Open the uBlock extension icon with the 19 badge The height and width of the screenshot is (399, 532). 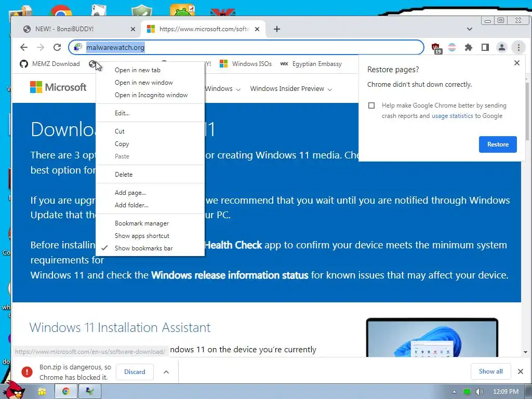tap(436, 48)
